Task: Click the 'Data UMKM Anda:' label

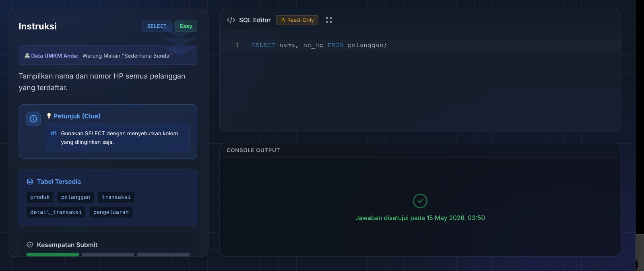Action: click(55, 56)
